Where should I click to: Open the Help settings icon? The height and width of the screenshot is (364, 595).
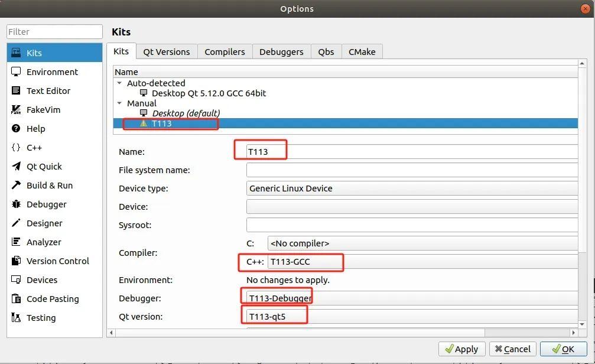16,128
